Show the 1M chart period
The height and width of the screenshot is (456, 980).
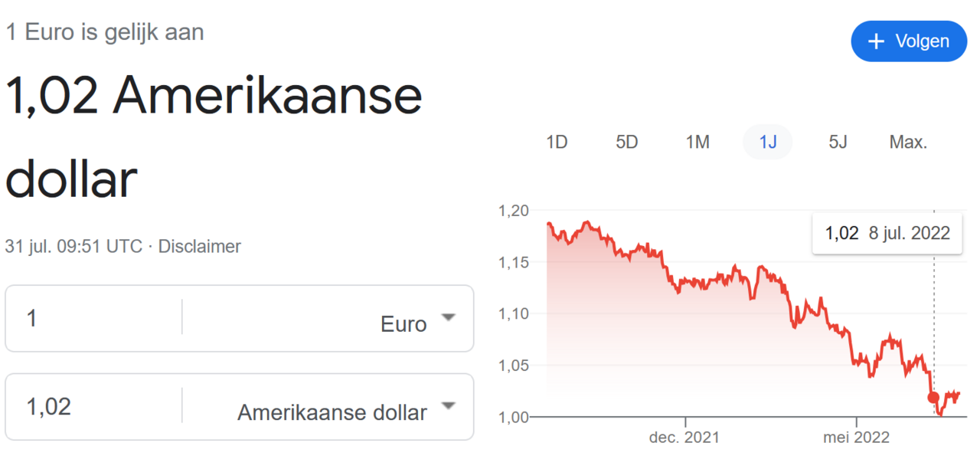tap(697, 142)
